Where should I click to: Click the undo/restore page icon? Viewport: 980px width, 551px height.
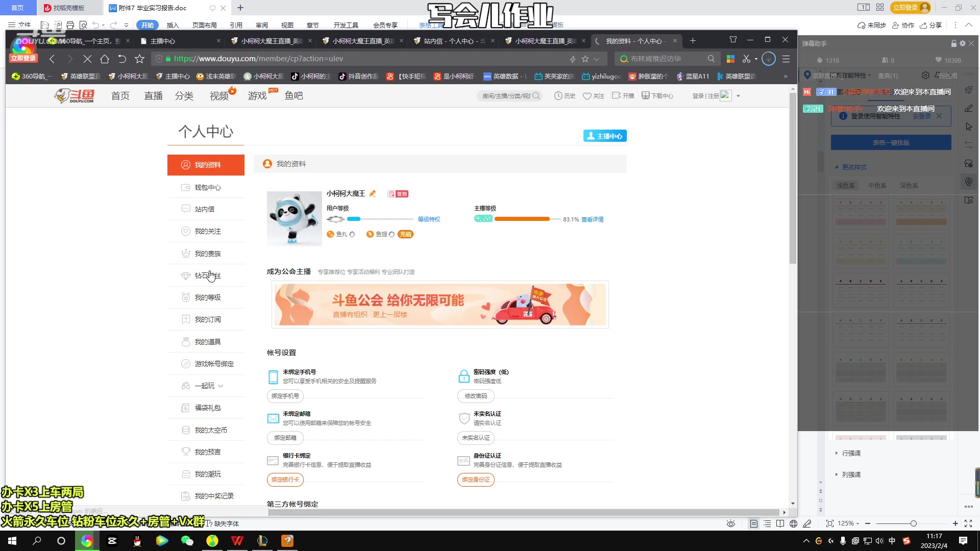pyautogui.click(x=122, y=59)
